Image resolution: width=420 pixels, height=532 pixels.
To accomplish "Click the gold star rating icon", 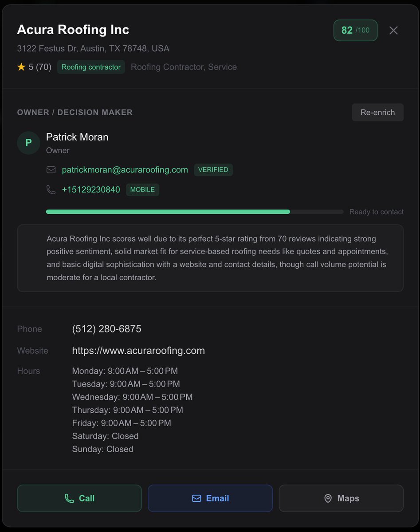I will (21, 67).
